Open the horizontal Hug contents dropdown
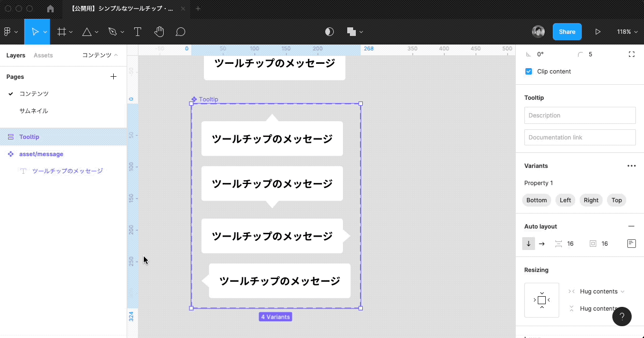This screenshot has height=338, width=644. click(622, 291)
